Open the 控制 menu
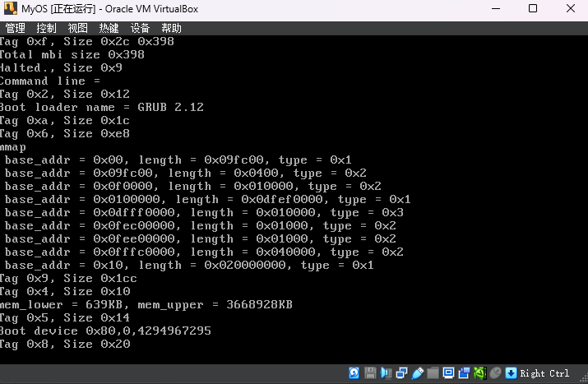 (x=47, y=28)
